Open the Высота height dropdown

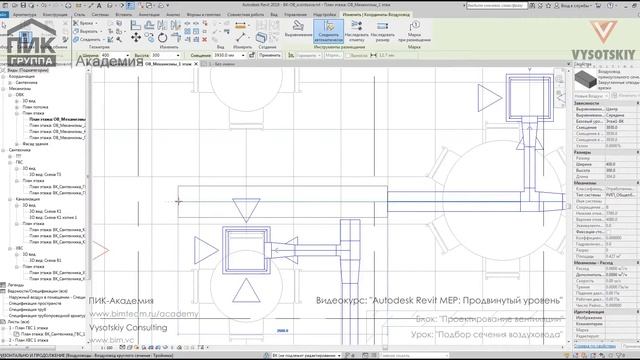click(178, 55)
